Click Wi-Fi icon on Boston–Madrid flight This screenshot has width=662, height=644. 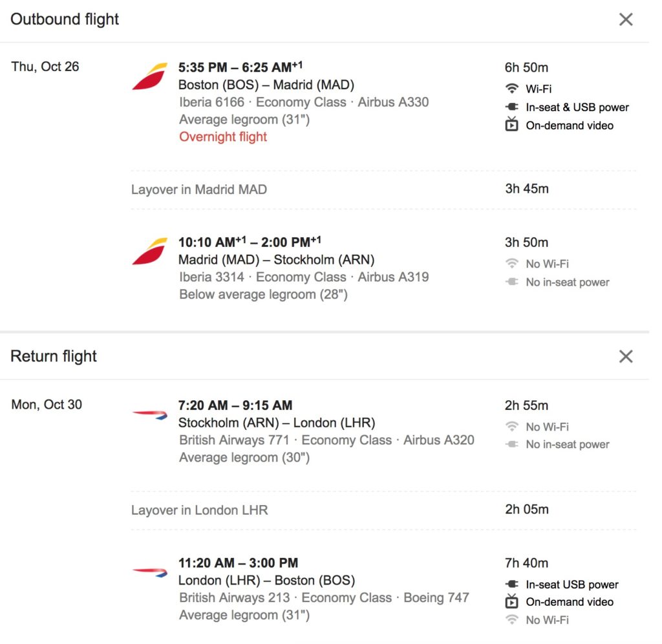(x=512, y=89)
